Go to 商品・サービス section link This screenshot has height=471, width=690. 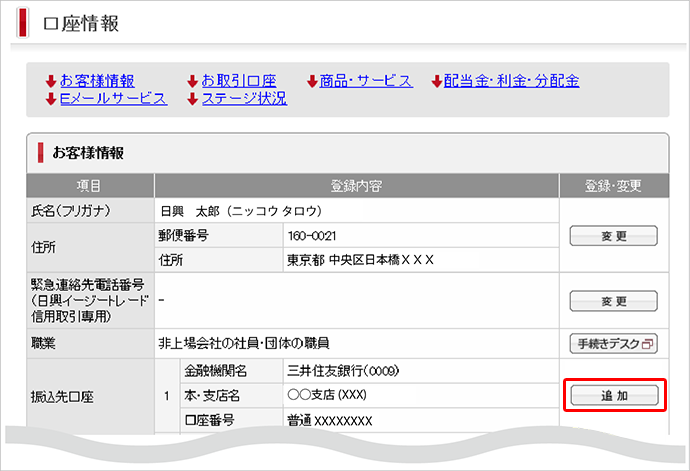click(x=366, y=81)
